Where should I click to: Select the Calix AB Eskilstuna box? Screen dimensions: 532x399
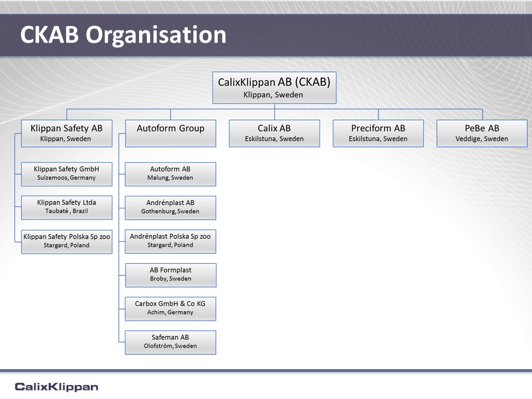274,134
